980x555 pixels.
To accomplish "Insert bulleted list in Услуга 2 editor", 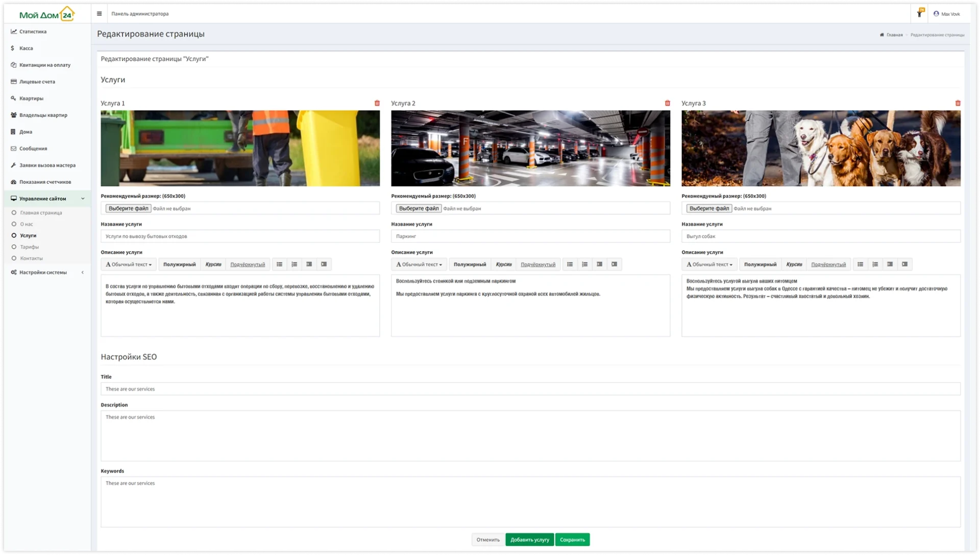I will click(570, 264).
